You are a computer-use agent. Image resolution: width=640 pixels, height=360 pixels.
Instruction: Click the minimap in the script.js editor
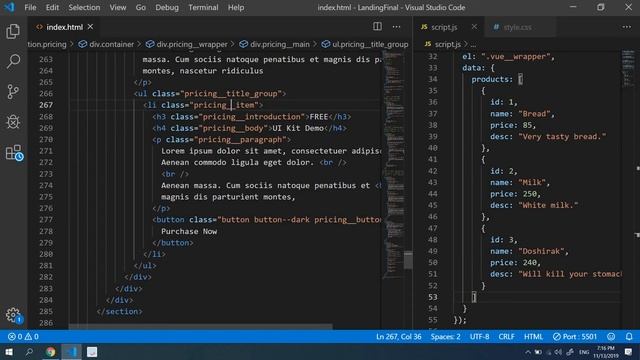[x=628, y=69]
